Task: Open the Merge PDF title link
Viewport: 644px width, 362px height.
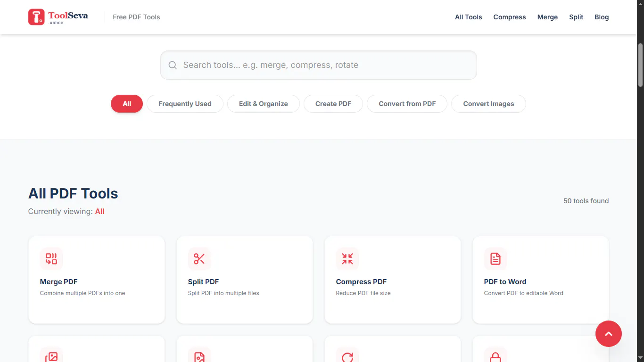Action: (59, 282)
